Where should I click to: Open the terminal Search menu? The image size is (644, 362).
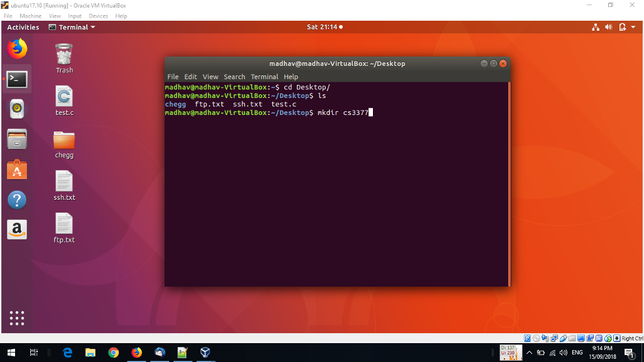[x=235, y=77]
